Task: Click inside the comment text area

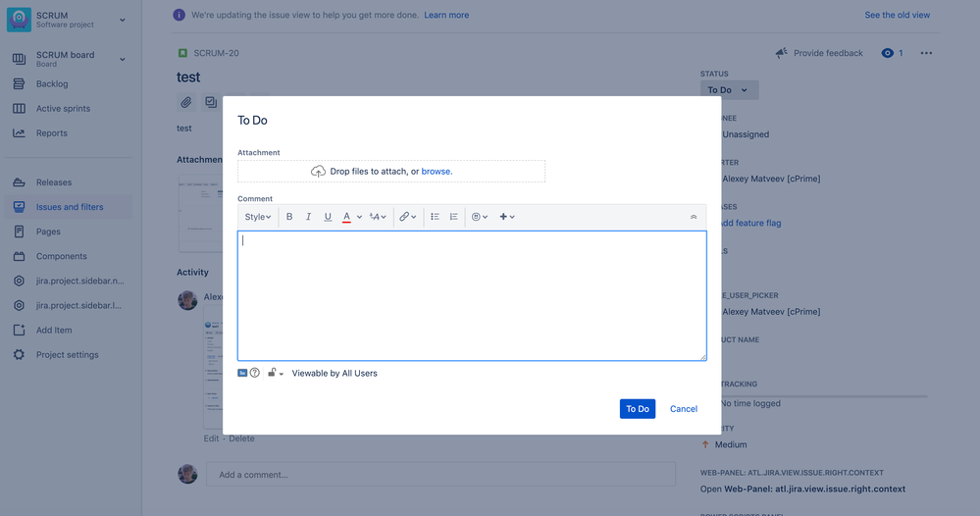Action: (471, 295)
